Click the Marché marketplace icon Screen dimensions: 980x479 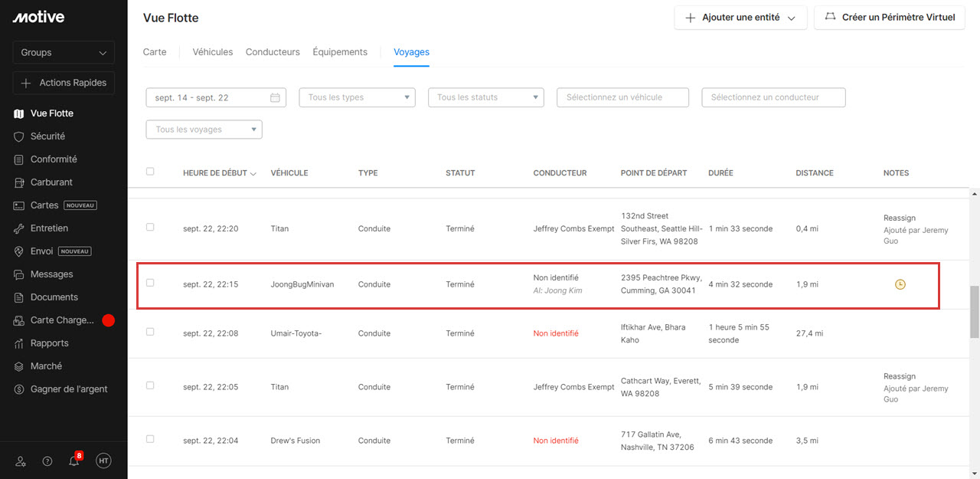(19, 366)
